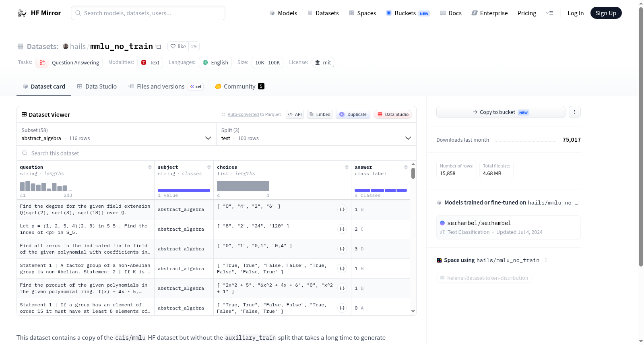
Task: Open the Split dropdown showing test
Action: coord(316,134)
